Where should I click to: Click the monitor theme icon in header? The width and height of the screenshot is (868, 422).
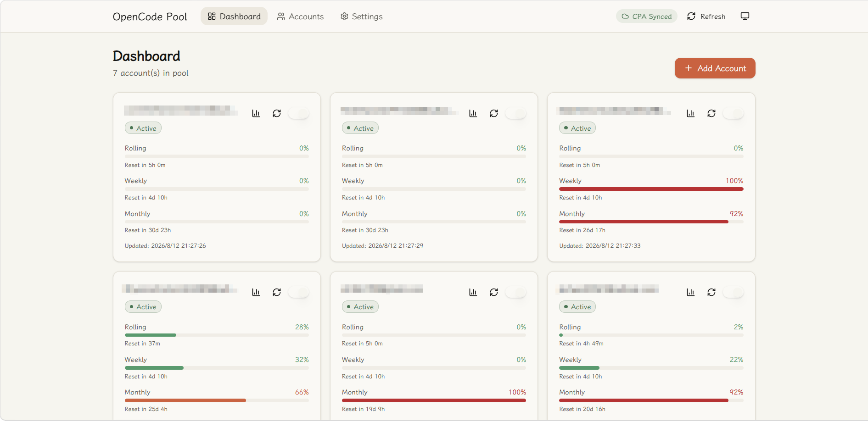coord(745,17)
